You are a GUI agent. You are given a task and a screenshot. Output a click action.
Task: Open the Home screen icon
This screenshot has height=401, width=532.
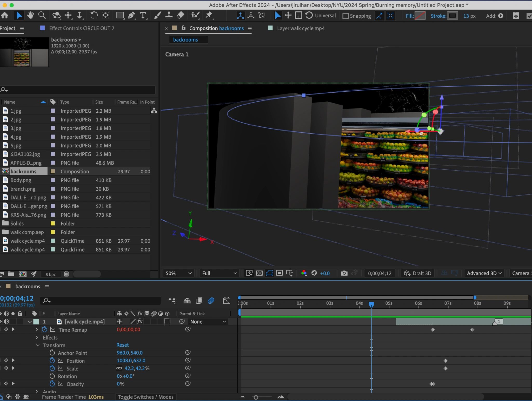(5, 16)
